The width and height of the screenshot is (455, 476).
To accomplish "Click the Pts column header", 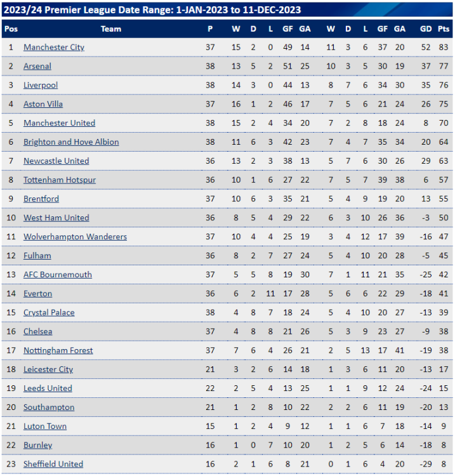I will point(444,29).
